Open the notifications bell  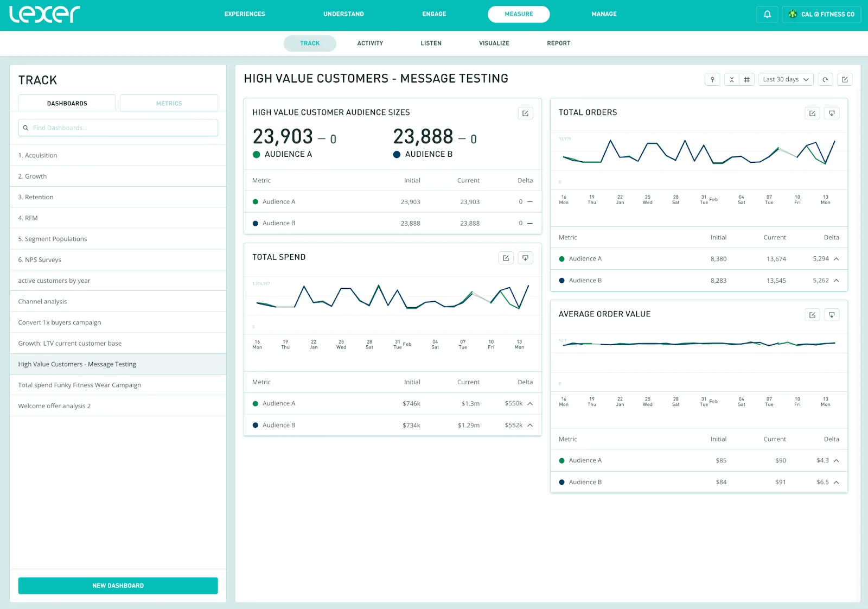[x=767, y=14]
